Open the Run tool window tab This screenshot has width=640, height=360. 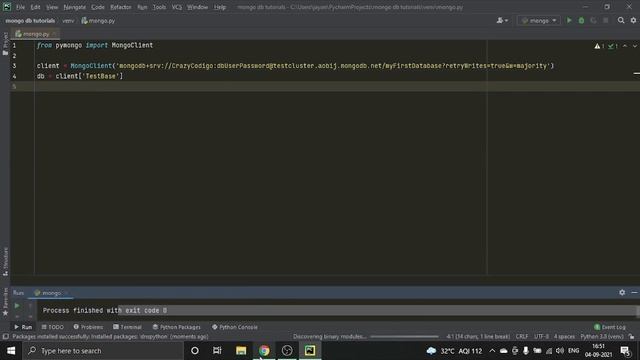click(23, 327)
